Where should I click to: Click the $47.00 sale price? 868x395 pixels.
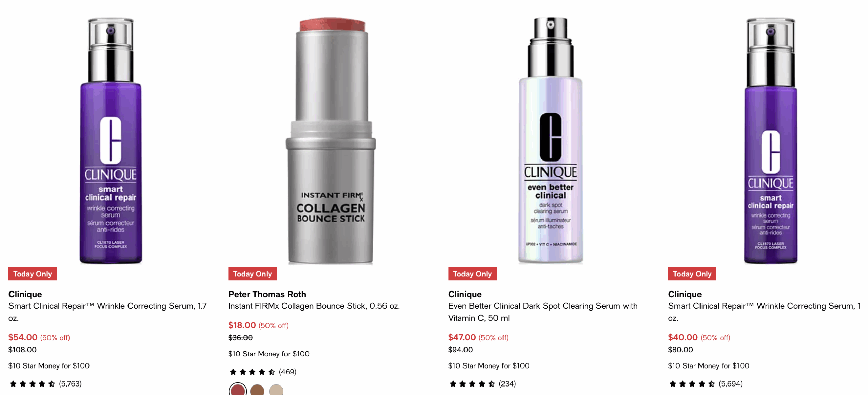(461, 337)
